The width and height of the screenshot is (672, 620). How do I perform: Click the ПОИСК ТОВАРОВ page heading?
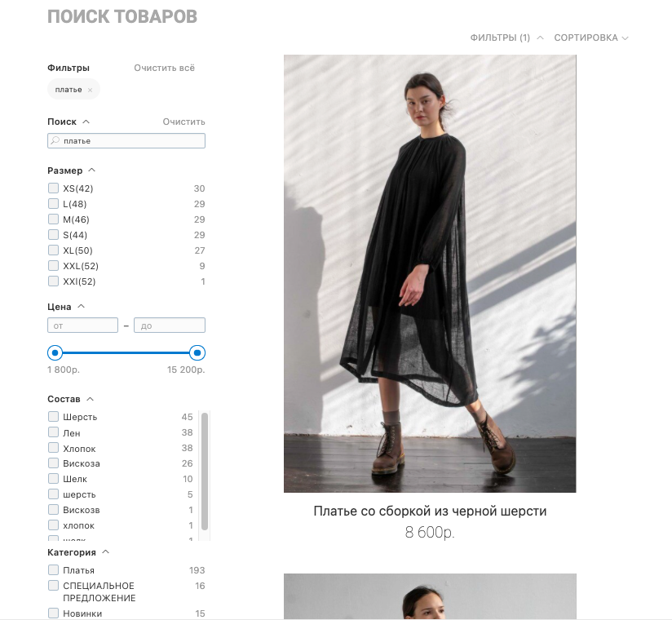point(122,16)
